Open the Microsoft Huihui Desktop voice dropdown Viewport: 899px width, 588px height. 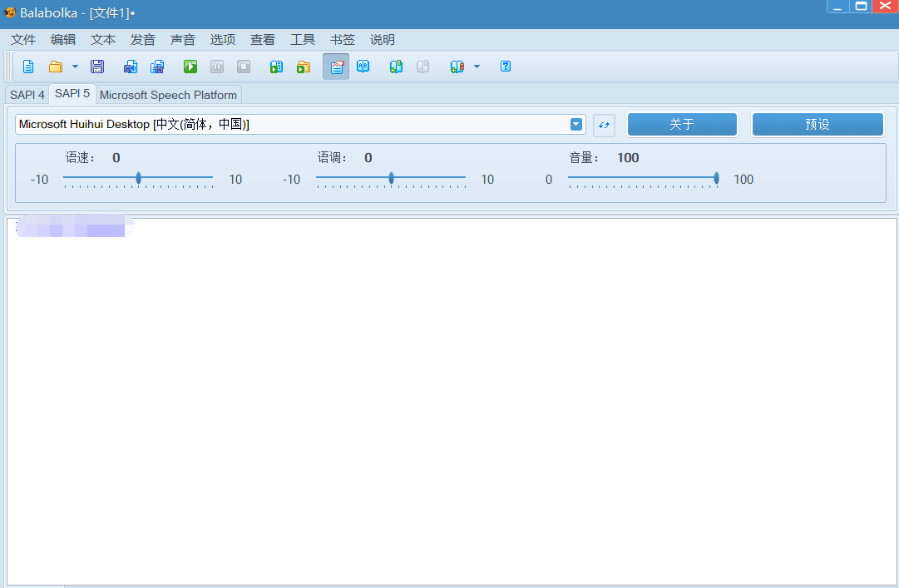(576, 125)
